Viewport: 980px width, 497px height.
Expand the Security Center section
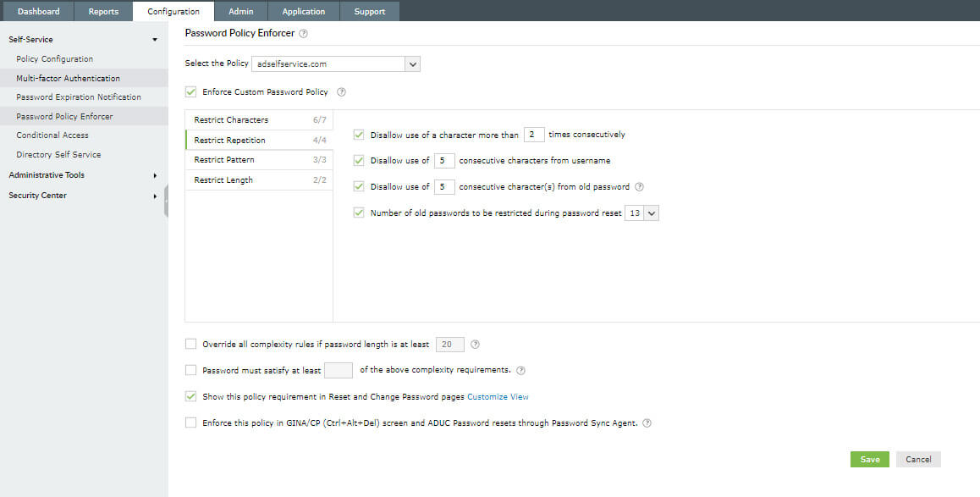(155, 196)
